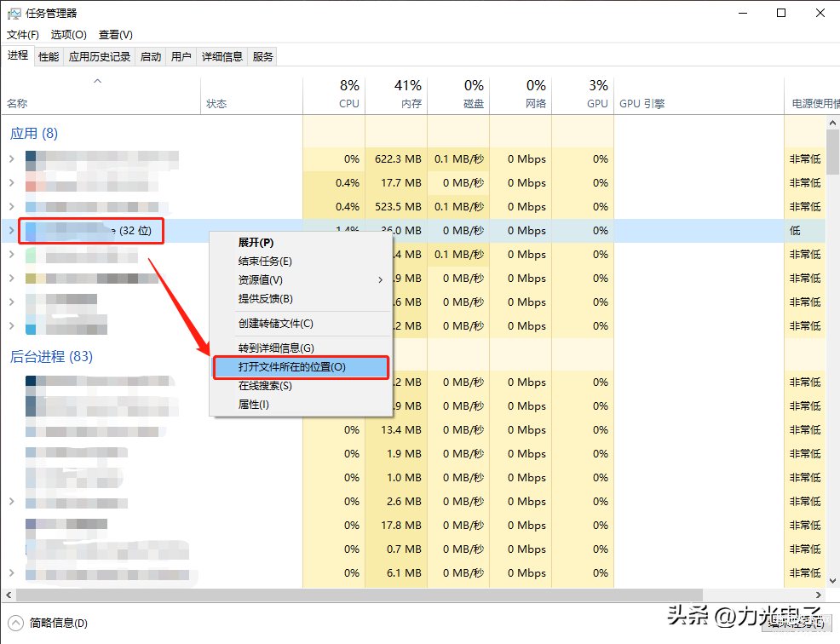Viewport: 840px width, 644px height.
Task: Choose 提供反馈(B) in the context menu
Action: pos(301,298)
